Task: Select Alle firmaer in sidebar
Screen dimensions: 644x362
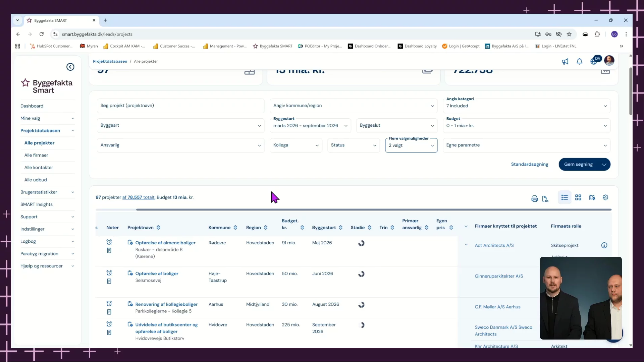Action: [36, 155]
